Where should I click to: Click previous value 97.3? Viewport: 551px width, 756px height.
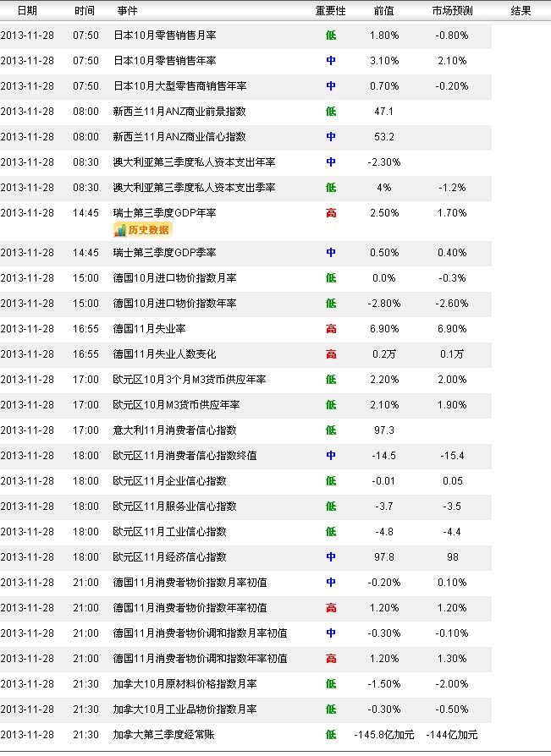[x=384, y=430]
